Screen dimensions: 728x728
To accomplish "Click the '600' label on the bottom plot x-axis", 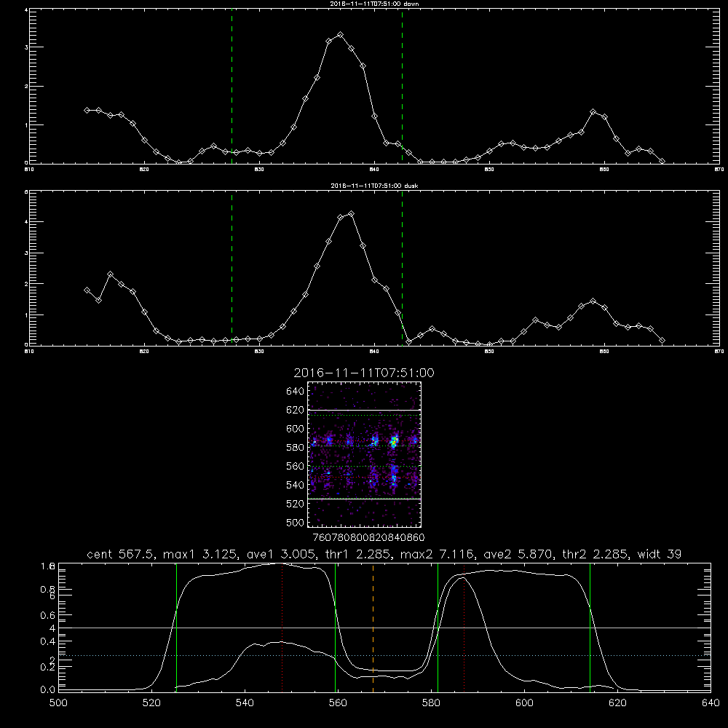I will (525, 703).
